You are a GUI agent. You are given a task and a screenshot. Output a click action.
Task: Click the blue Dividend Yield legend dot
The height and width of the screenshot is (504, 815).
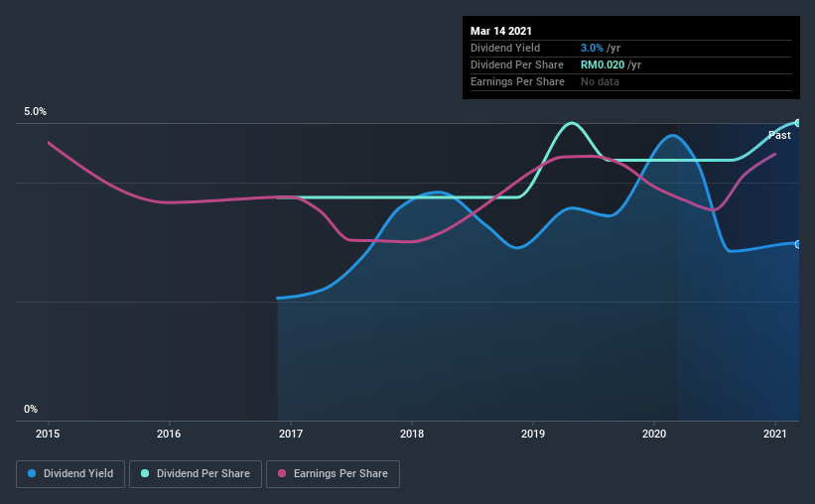tap(32, 473)
